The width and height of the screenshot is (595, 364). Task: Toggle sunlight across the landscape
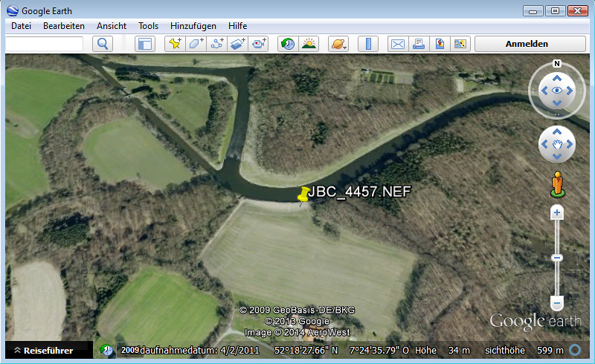[308, 44]
